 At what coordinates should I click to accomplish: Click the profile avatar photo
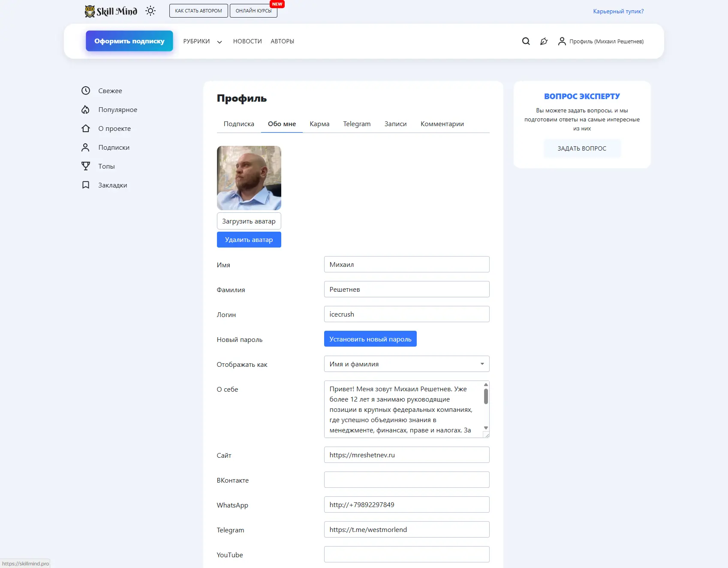[x=249, y=178]
